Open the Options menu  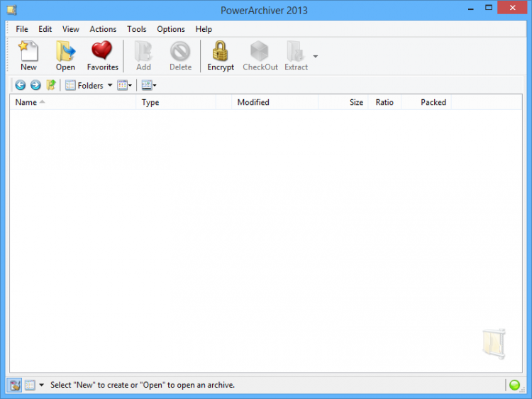(x=171, y=29)
